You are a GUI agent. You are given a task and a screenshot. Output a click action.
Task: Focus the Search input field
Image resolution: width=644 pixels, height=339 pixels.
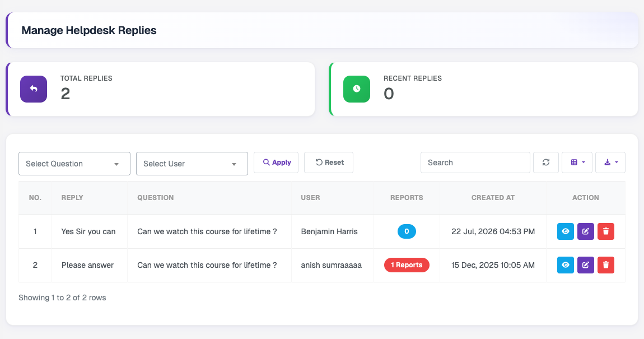pyautogui.click(x=475, y=162)
